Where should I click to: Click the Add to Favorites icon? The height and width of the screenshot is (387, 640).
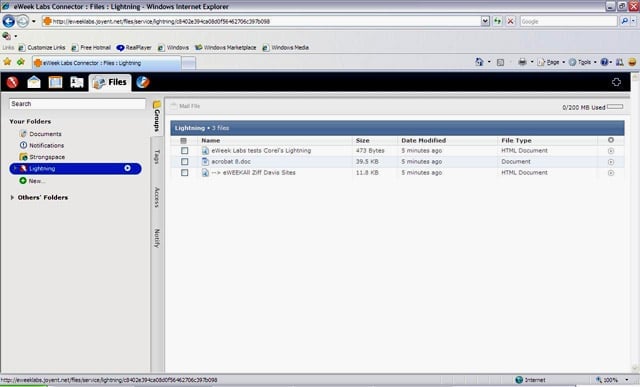pyautogui.click(x=21, y=62)
